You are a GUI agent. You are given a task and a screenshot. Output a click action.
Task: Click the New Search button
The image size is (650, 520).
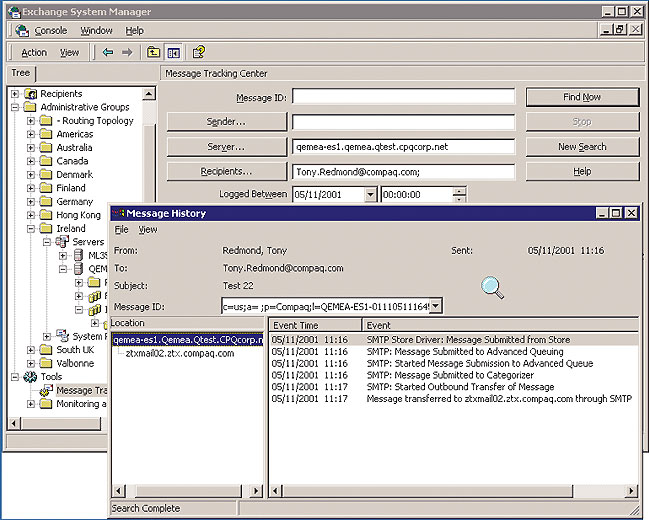pyautogui.click(x=582, y=147)
